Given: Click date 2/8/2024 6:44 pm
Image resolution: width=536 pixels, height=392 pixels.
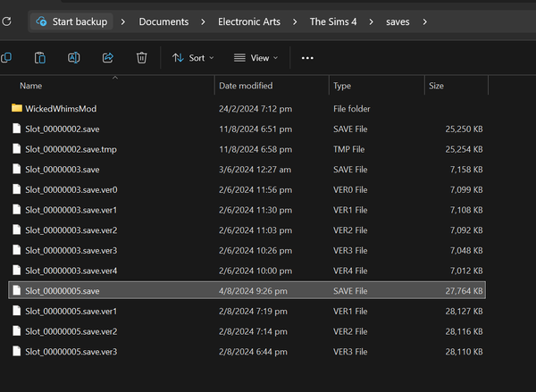Looking at the screenshot, I should coord(253,352).
